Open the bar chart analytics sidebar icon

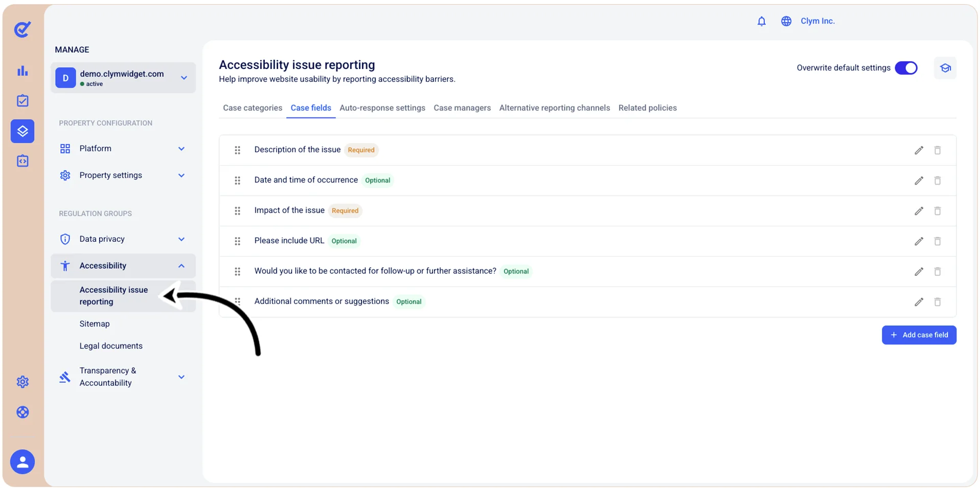point(22,71)
